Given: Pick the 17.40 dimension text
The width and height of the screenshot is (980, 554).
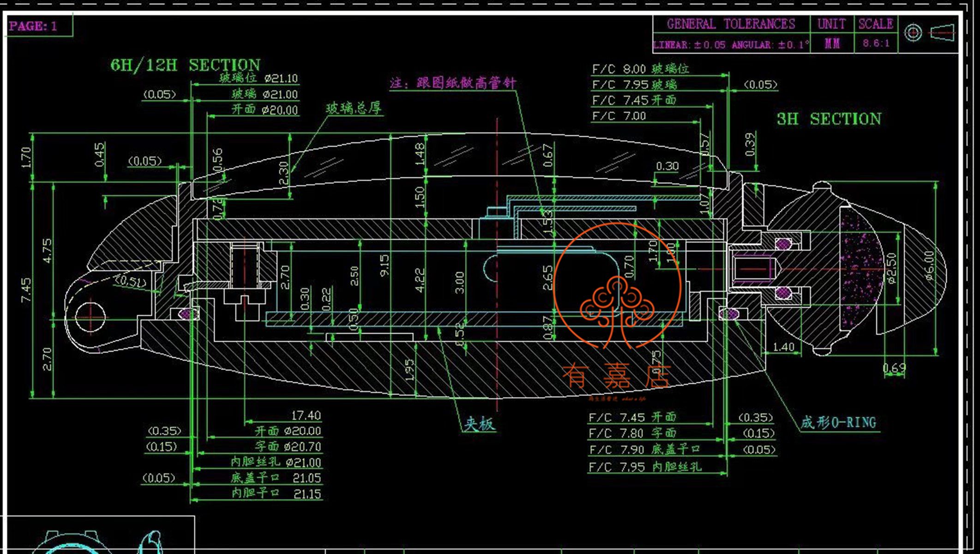Looking at the screenshot, I should (306, 415).
